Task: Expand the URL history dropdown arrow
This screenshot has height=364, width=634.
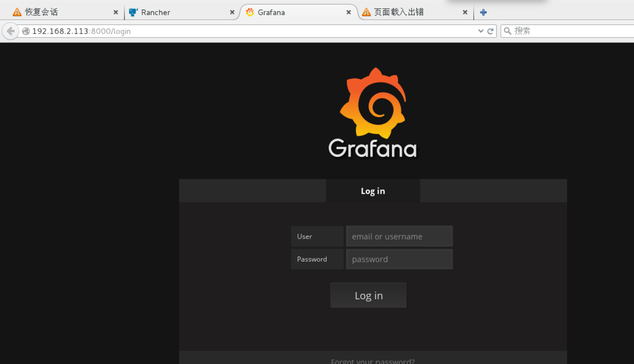Action: pos(480,31)
